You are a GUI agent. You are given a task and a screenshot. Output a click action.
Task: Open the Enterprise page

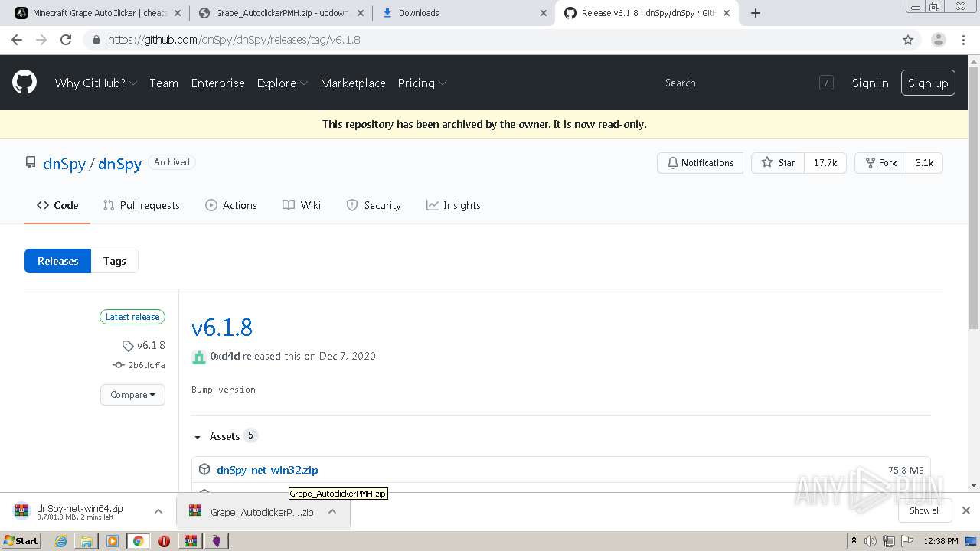pyautogui.click(x=217, y=83)
